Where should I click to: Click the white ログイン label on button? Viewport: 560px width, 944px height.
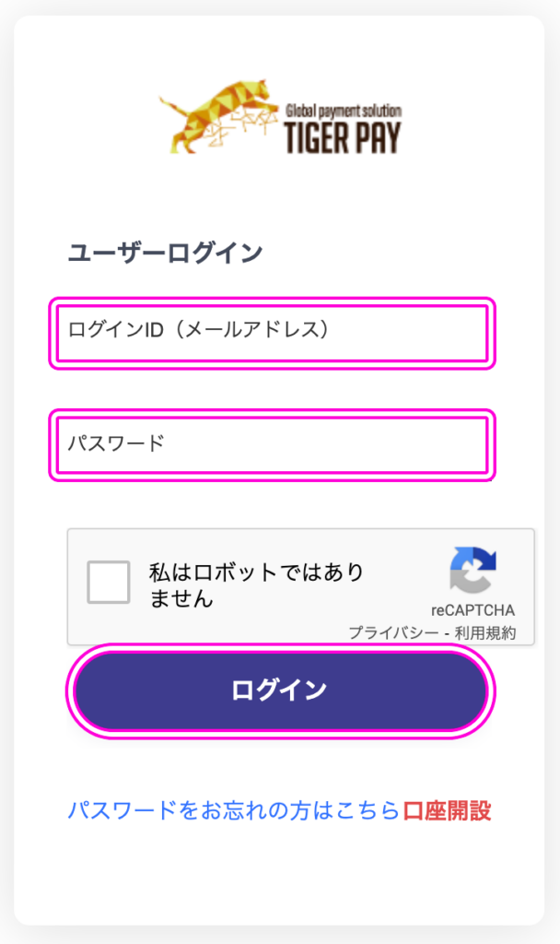(279, 690)
